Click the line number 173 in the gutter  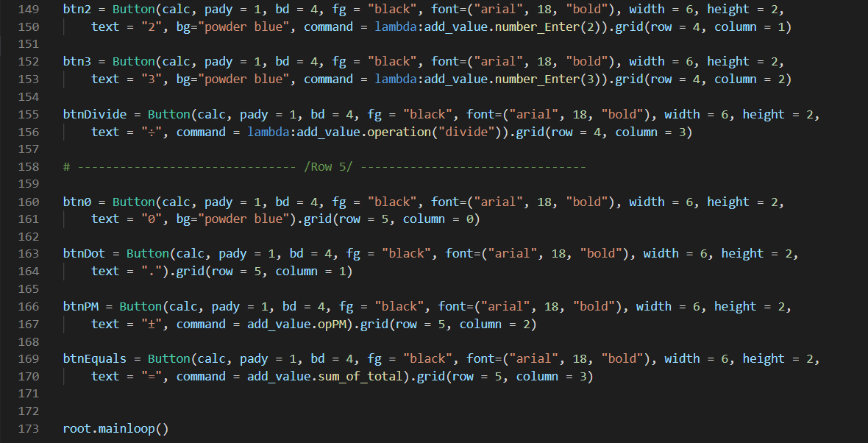(28, 428)
